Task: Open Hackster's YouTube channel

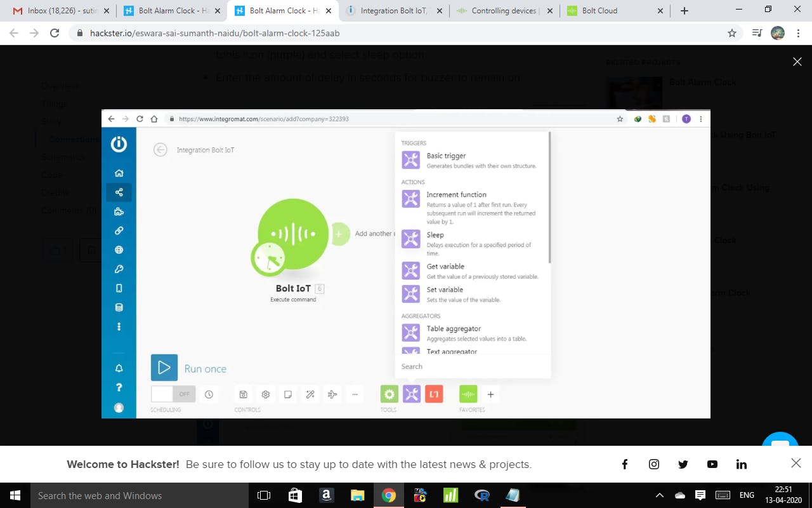Action: [712, 464]
